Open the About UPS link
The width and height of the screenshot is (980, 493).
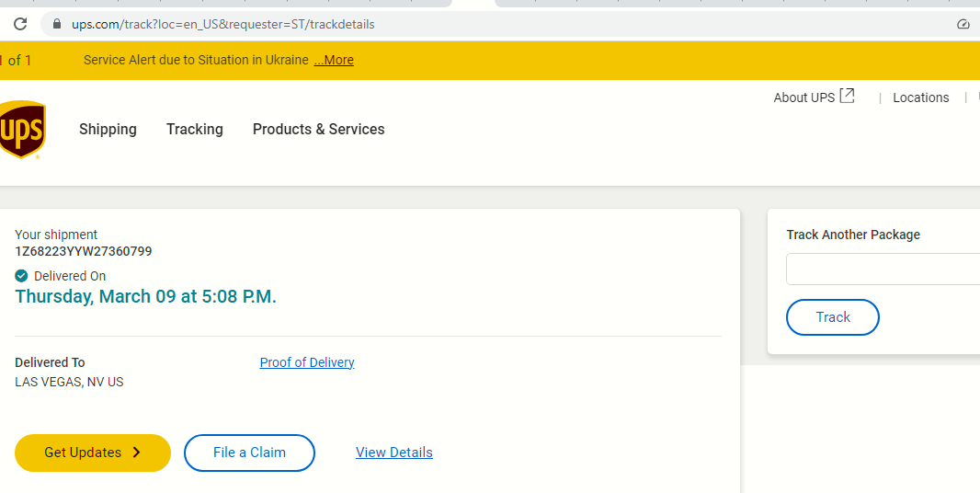click(803, 97)
